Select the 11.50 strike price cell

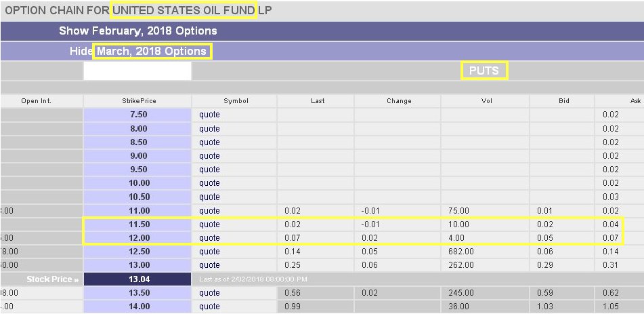pyautogui.click(x=137, y=224)
